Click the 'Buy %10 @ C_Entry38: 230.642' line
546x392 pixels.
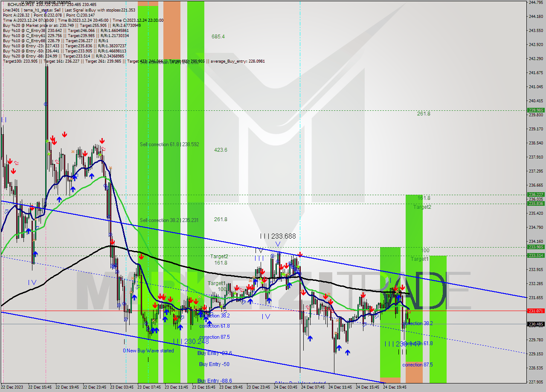point(65,30)
